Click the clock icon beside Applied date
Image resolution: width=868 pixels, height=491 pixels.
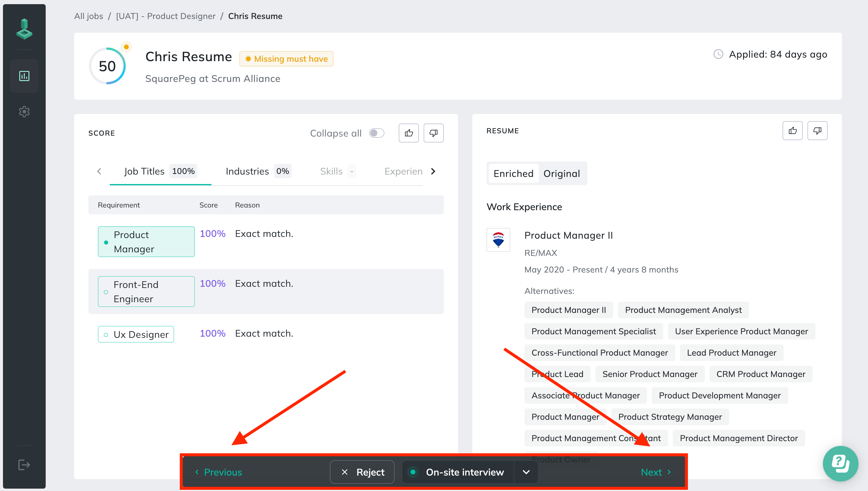tap(718, 54)
